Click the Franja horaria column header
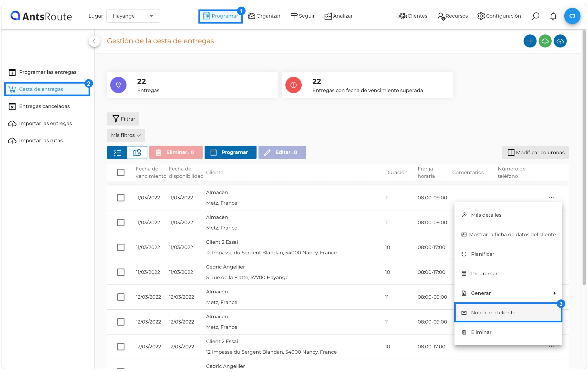Screen dimensions: 588x372 tap(426, 172)
